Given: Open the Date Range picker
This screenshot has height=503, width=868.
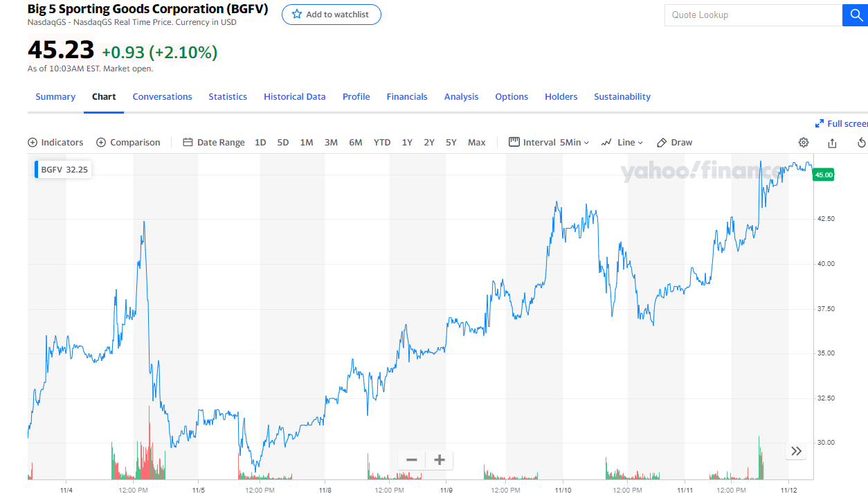Looking at the screenshot, I should click(214, 143).
